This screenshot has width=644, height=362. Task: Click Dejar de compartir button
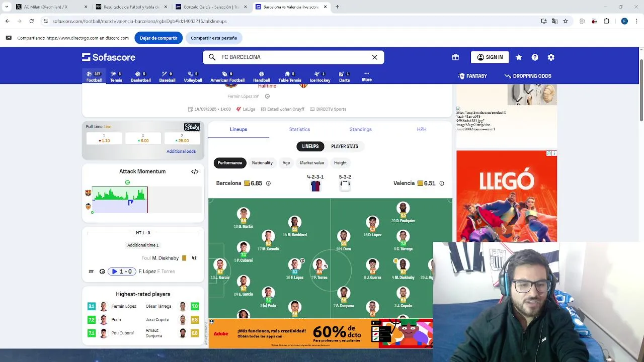(x=158, y=38)
